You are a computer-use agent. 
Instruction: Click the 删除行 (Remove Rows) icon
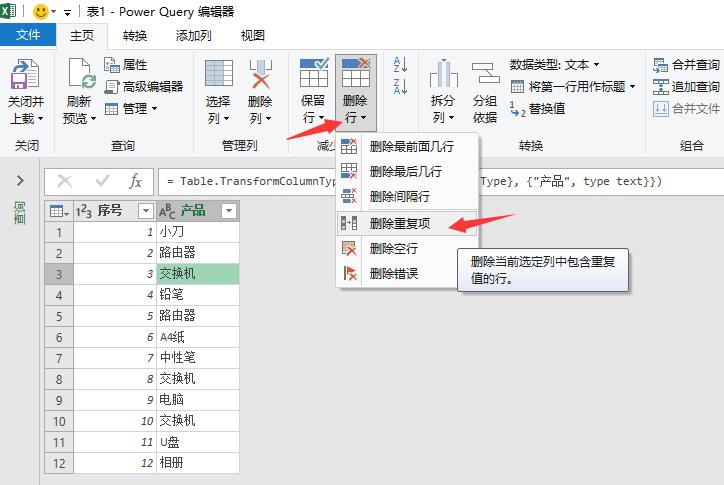356,73
